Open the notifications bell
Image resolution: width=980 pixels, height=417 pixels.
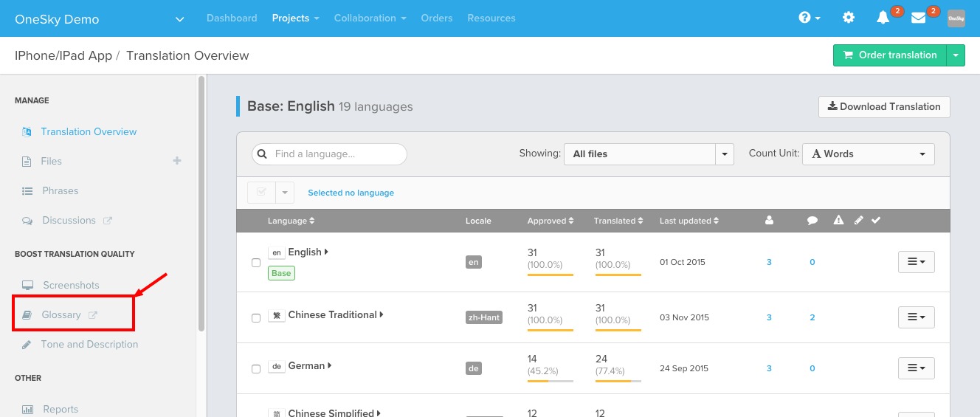883,18
